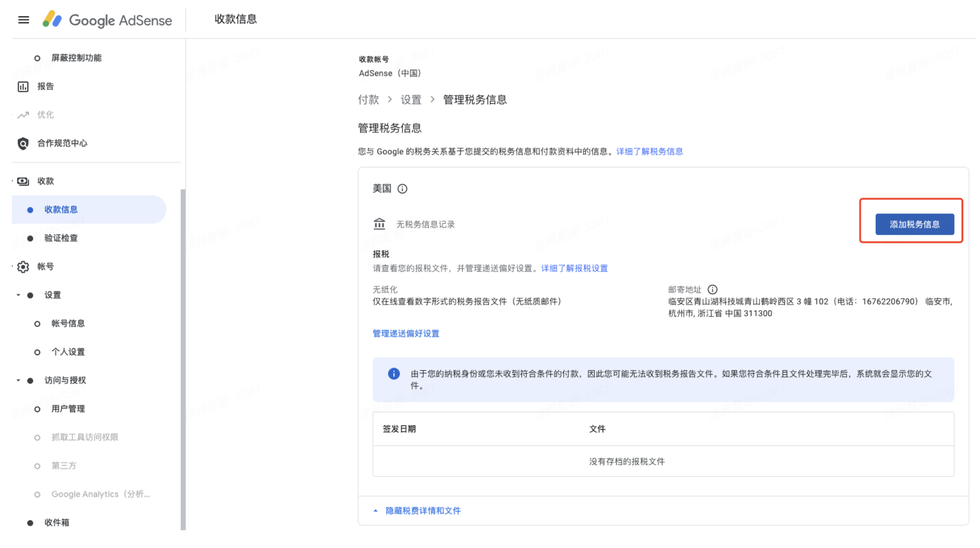Click the 合作规范中心 shield icon
This screenshot has width=980, height=548.
pyautogui.click(x=23, y=144)
